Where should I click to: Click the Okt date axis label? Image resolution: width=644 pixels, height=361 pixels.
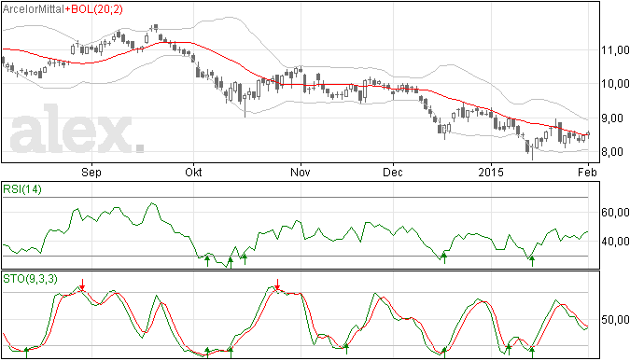tap(193, 172)
